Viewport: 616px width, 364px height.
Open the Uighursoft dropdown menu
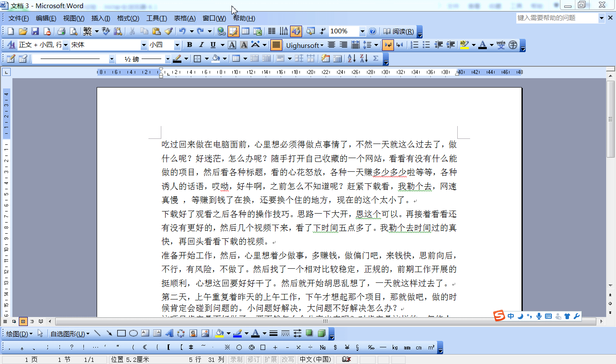tap(305, 45)
